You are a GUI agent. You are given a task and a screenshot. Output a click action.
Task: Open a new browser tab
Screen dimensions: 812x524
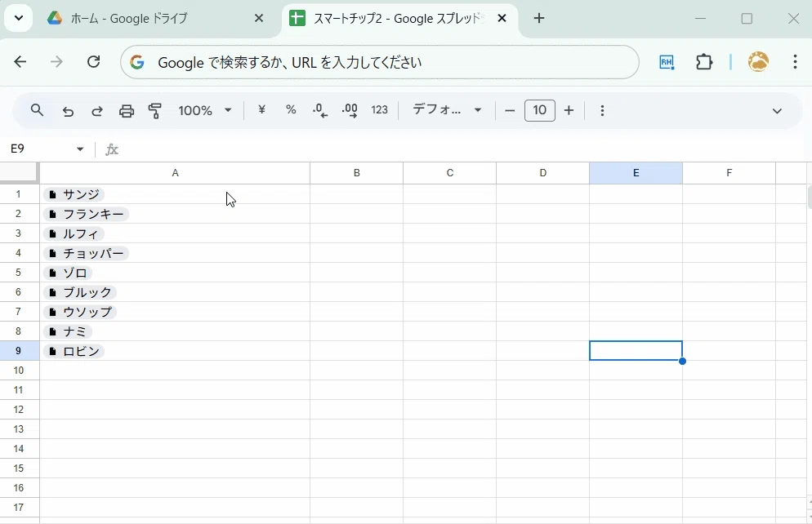[539, 19]
